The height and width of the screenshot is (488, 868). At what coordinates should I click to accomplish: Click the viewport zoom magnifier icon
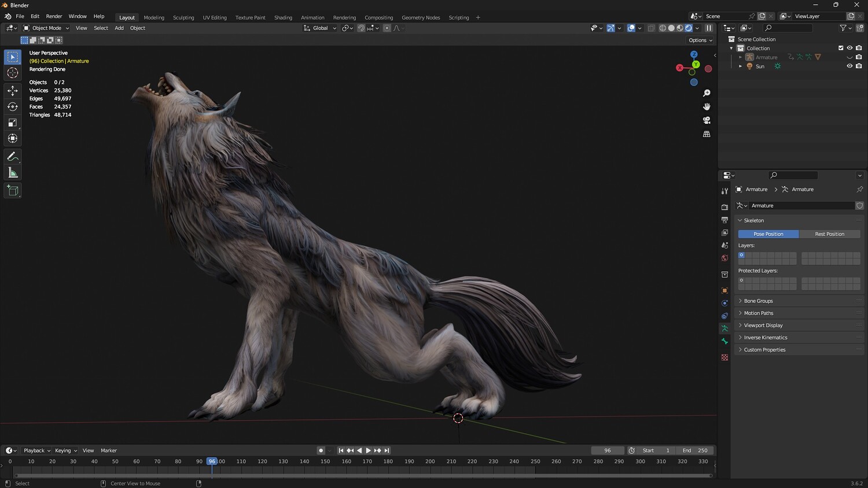[707, 93]
